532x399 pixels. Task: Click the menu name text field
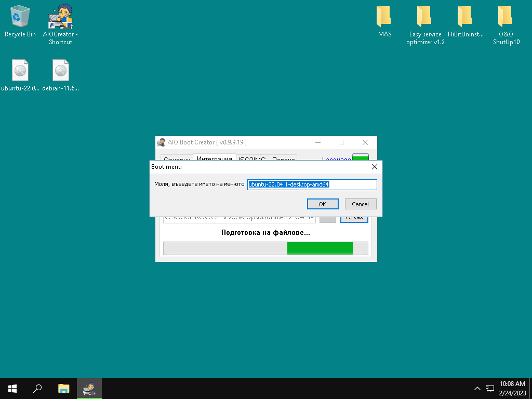click(312, 184)
